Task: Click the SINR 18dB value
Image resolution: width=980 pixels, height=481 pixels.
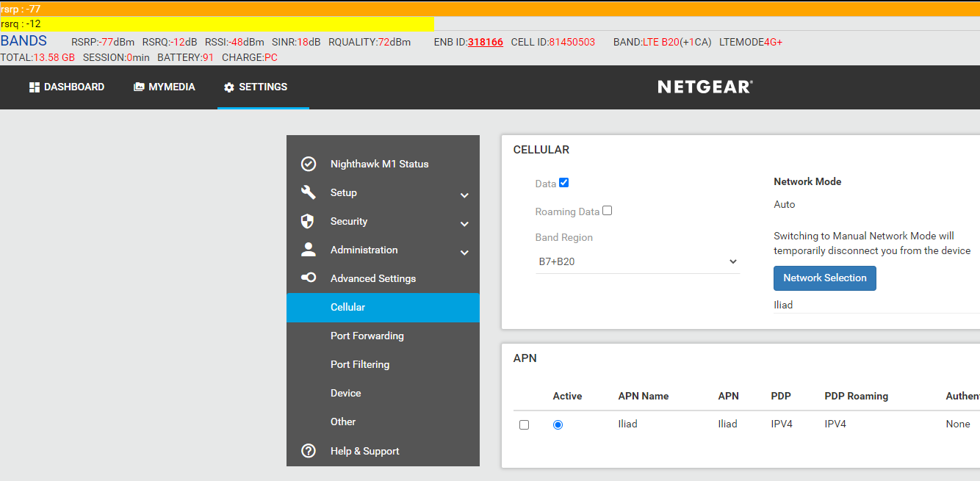Action: pos(309,42)
